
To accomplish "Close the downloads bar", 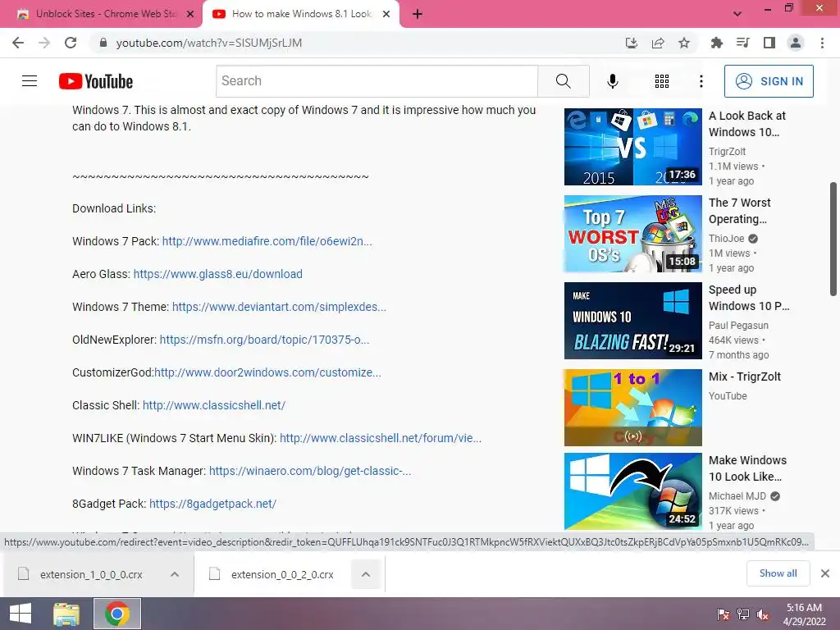I will pos(825,573).
